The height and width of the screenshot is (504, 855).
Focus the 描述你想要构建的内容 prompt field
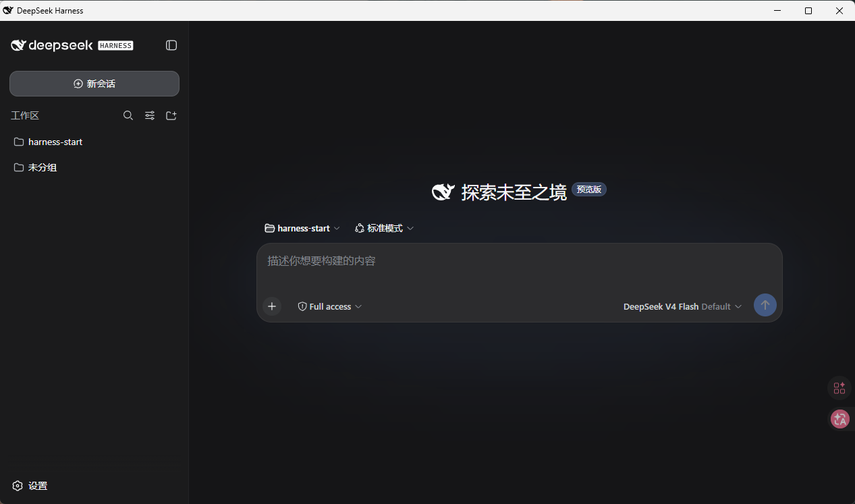pos(519,261)
